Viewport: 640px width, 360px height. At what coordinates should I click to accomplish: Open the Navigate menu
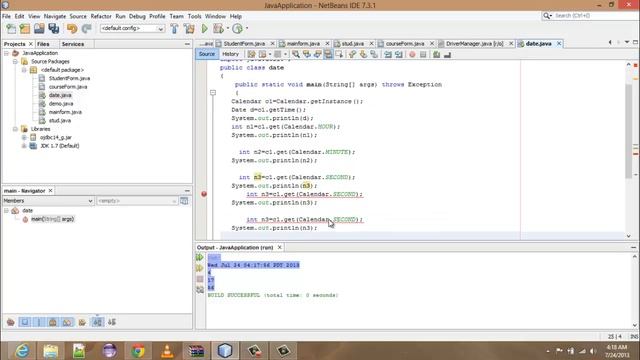pos(55,16)
